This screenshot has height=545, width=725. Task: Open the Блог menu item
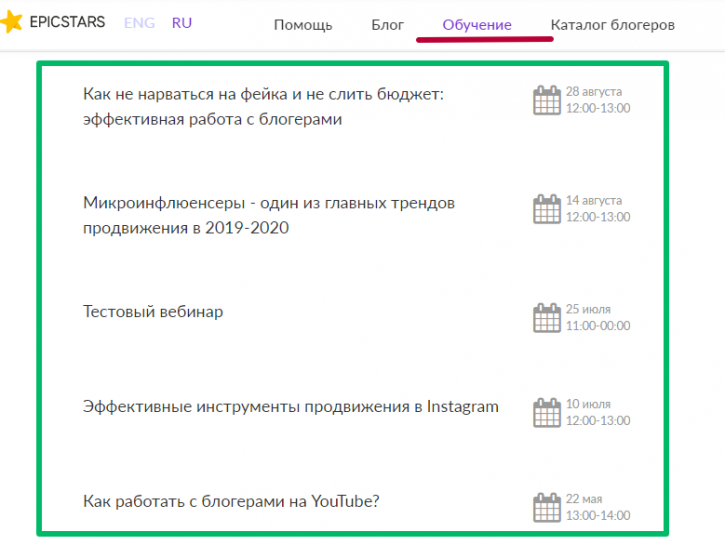click(x=387, y=24)
